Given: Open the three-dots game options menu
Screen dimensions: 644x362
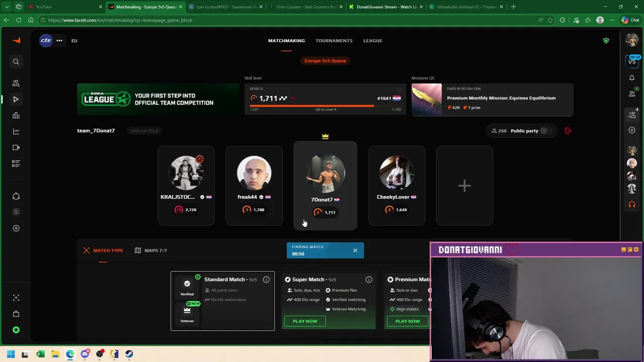Looking at the screenshot, I should 59,40.
